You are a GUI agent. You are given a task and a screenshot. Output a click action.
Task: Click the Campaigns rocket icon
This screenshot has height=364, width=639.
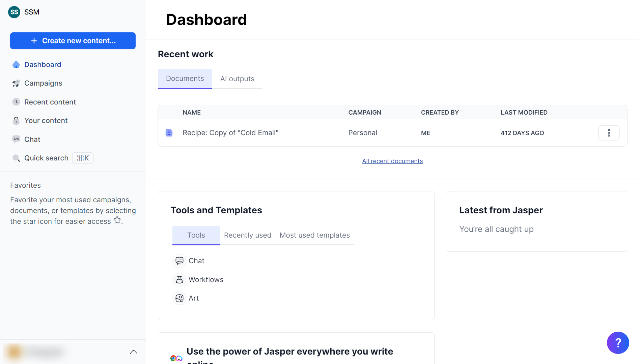(x=16, y=83)
